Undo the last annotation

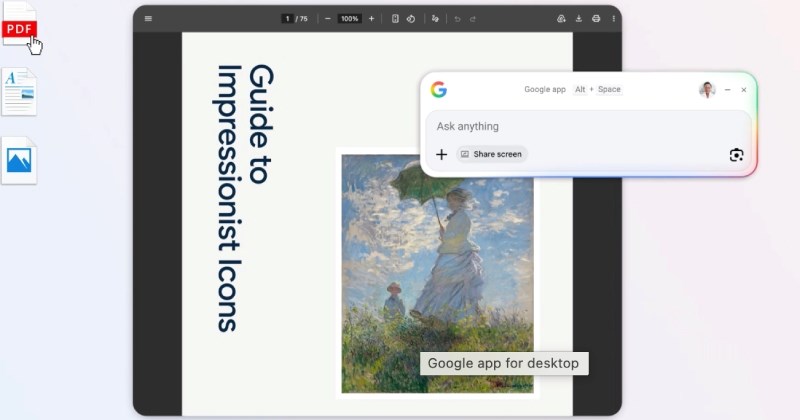[458, 18]
